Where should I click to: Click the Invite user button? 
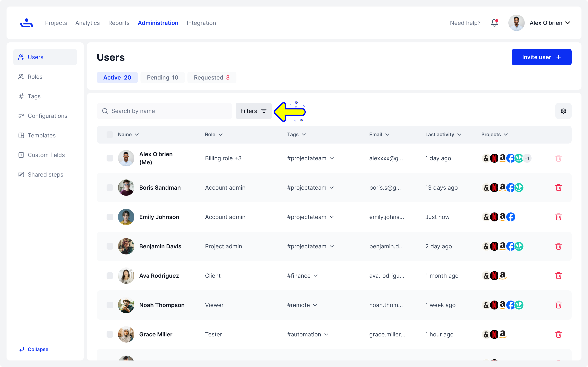[541, 57]
